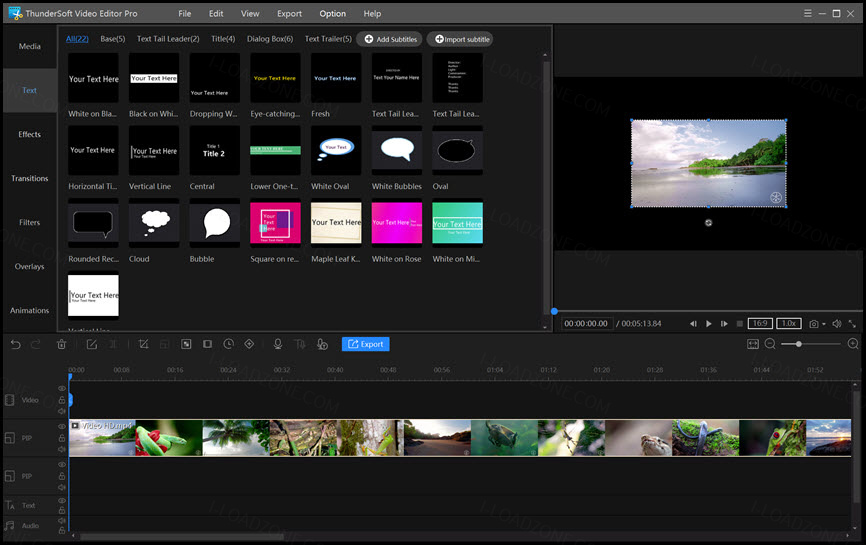Viewport: 866px width, 545px height.
Task: Click the preview playback progress bar
Action: click(709, 311)
